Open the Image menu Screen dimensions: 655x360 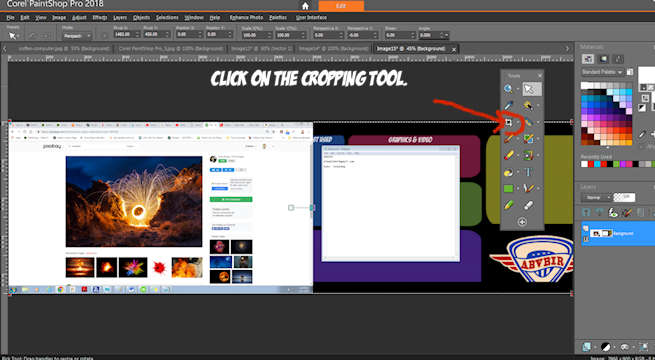(59, 18)
